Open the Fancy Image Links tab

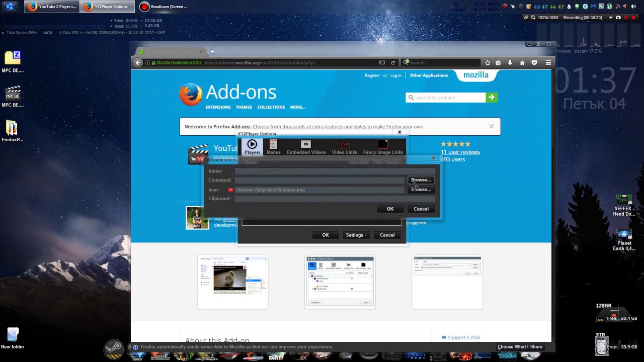pyautogui.click(x=383, y=147)
